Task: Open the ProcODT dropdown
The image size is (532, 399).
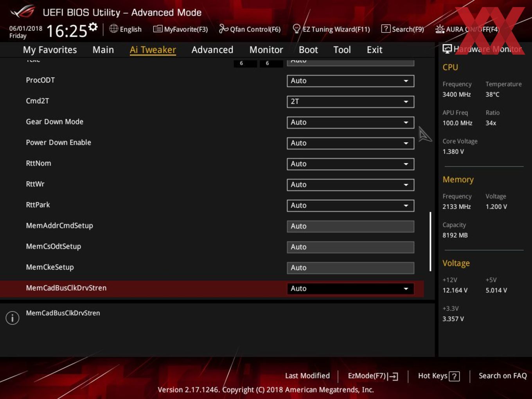Action: 350,81
